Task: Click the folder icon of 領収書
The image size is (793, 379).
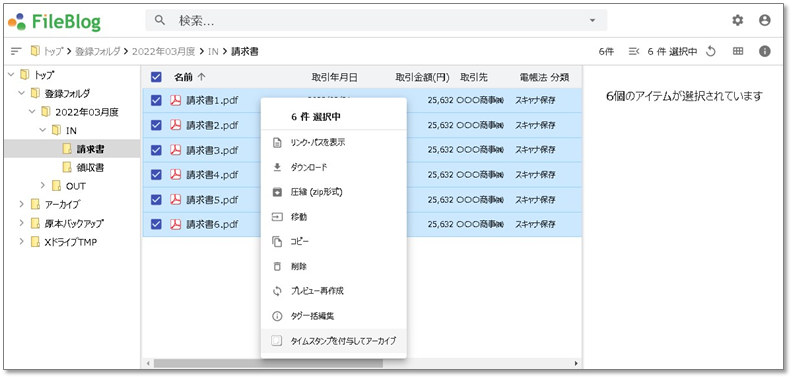Action: 67,167
